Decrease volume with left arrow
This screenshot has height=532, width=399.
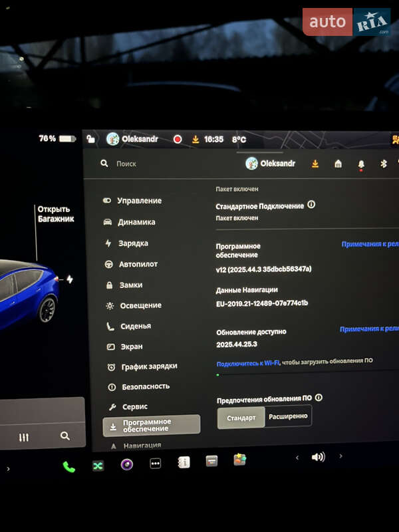pos(297,458)
